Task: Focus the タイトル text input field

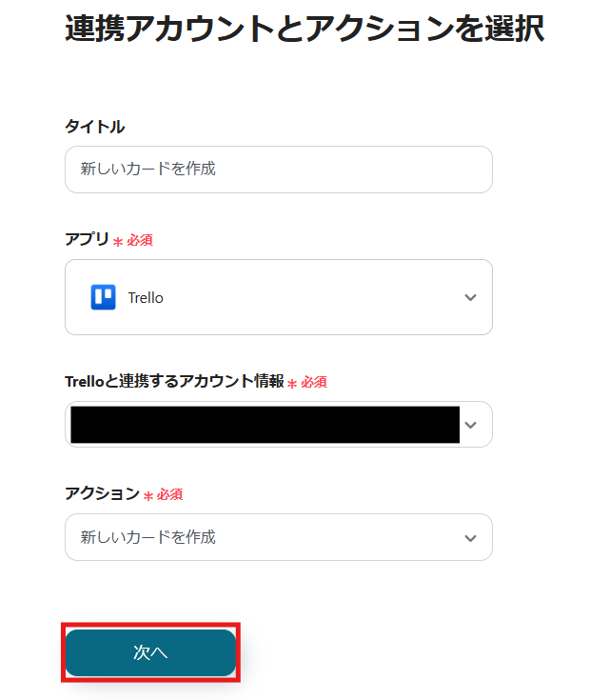Action: point(279,170)
